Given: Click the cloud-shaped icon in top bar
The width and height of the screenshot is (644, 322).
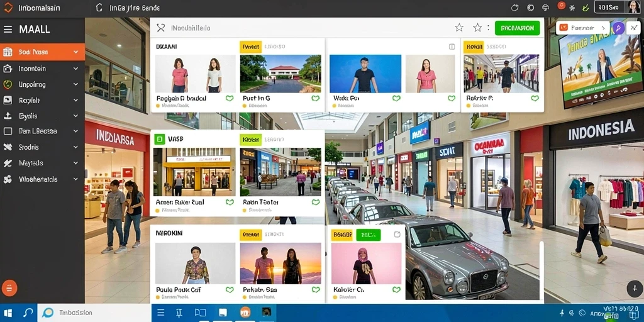Looking at the screenshot, I should point(545,8).
